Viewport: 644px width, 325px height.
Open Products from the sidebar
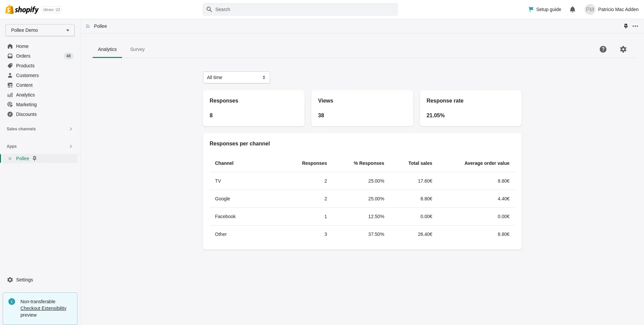pyautogui.click(x=25, y=66)
